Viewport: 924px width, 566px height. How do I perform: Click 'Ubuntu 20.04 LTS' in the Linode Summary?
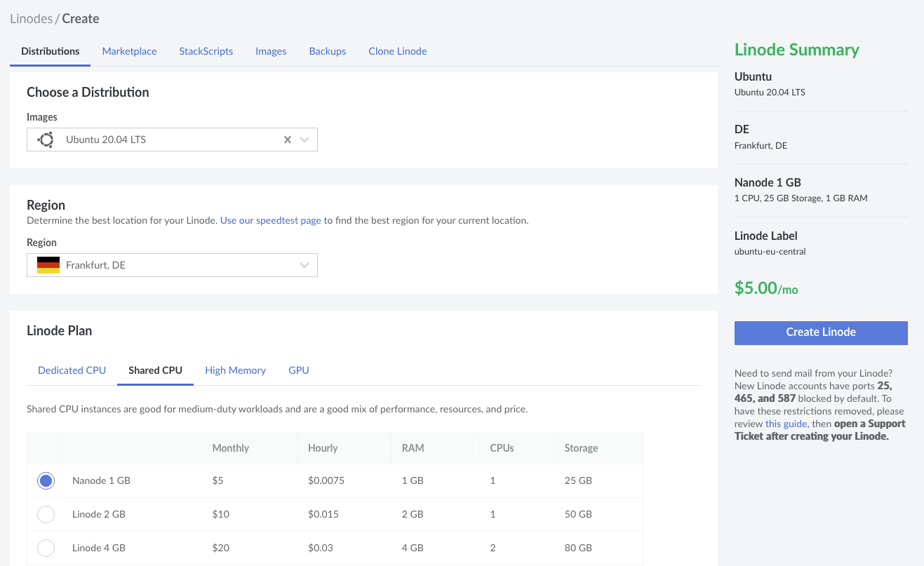770,92
